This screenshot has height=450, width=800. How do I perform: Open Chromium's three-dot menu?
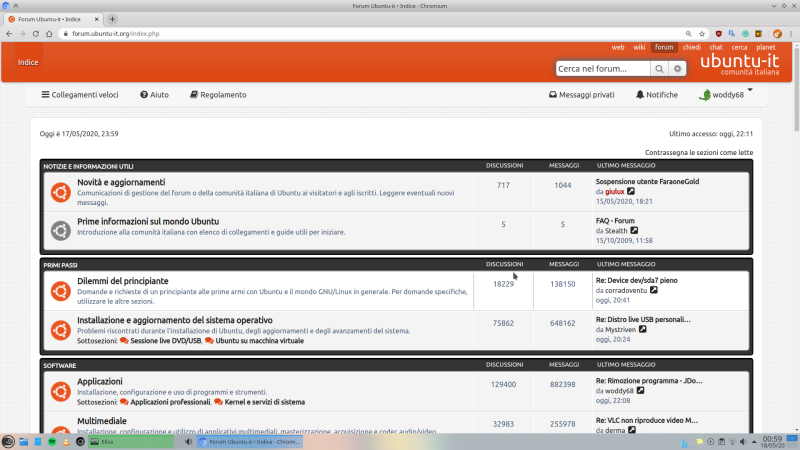point(791,34)
